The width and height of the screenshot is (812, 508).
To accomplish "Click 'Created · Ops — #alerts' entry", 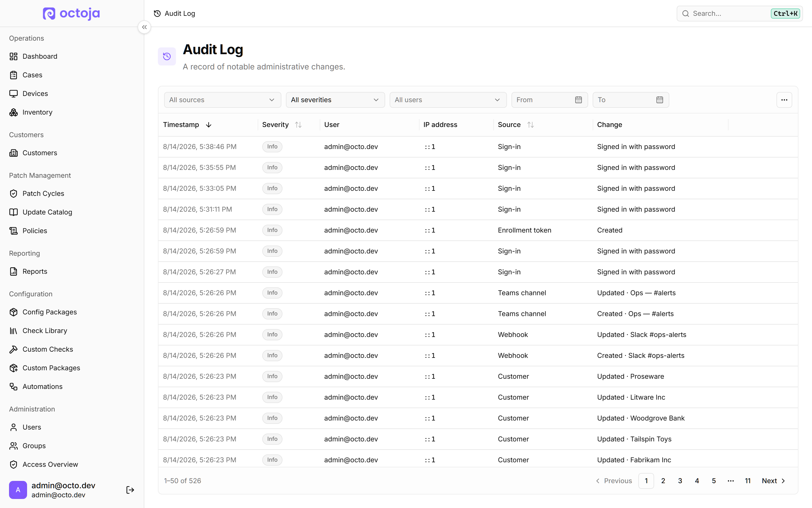I will pos(635,314).
